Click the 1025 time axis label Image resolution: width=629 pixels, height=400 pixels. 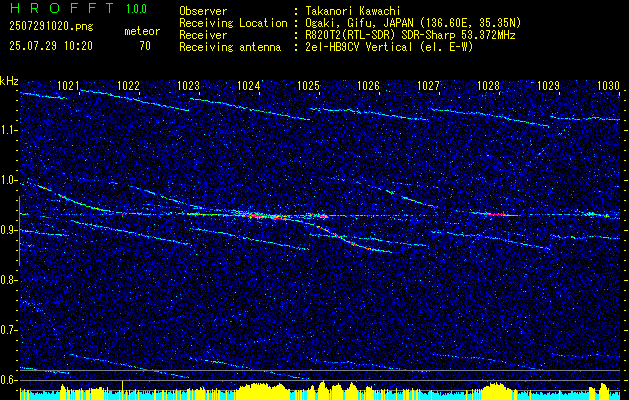[308, 85]
